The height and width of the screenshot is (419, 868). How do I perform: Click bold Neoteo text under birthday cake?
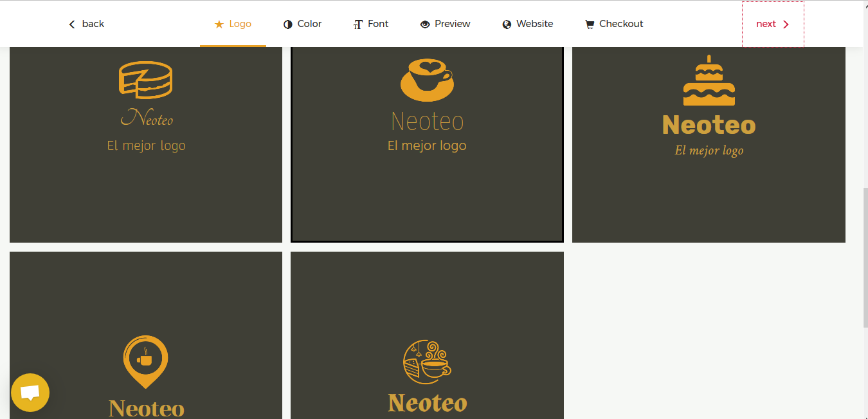click(x=709, y=125)
